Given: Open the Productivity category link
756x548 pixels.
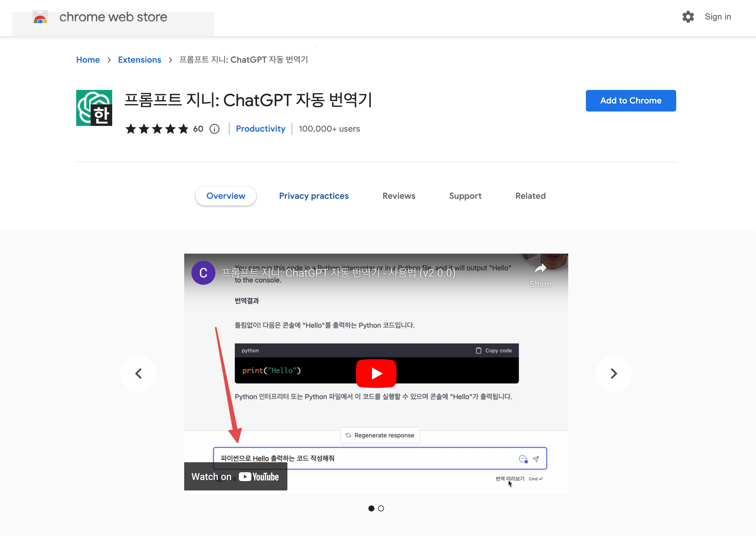Looking at the screenshot, I should [260, 129].
